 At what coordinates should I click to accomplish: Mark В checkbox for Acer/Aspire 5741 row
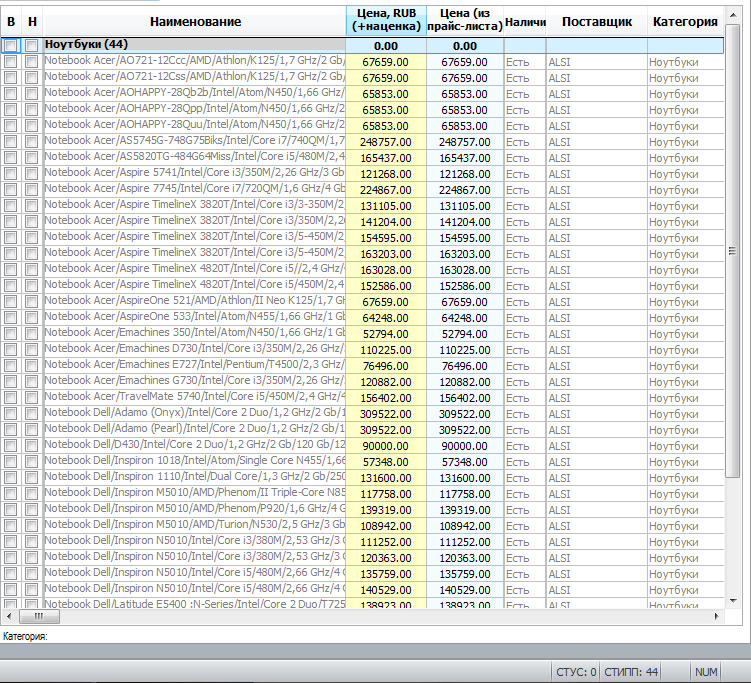(11, 174)
